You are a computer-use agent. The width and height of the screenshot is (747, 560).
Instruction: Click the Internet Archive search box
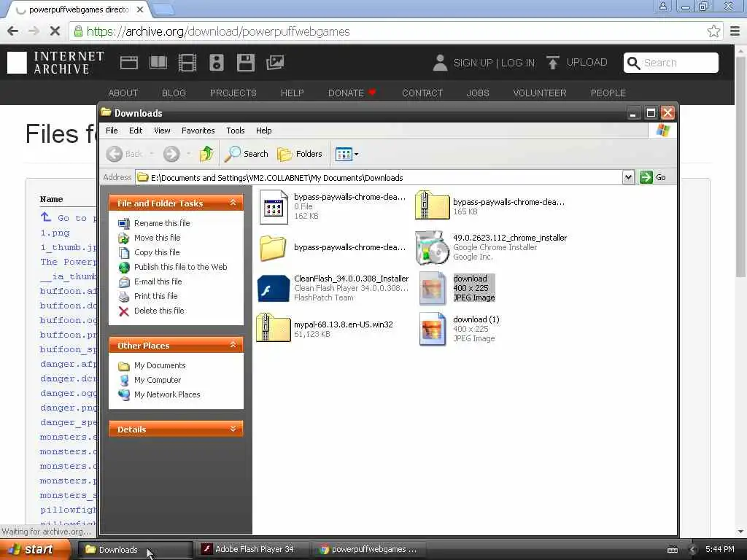[x=671, y=63]
